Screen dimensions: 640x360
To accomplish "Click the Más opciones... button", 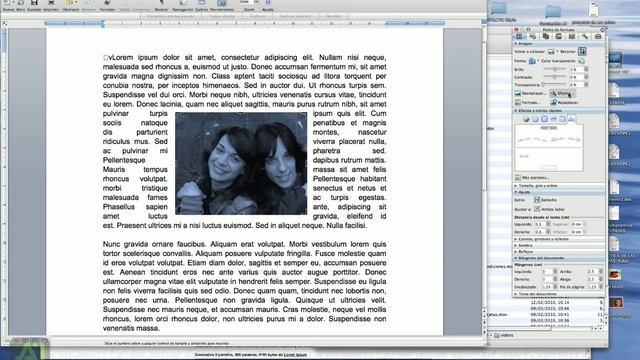I will 532,178.
